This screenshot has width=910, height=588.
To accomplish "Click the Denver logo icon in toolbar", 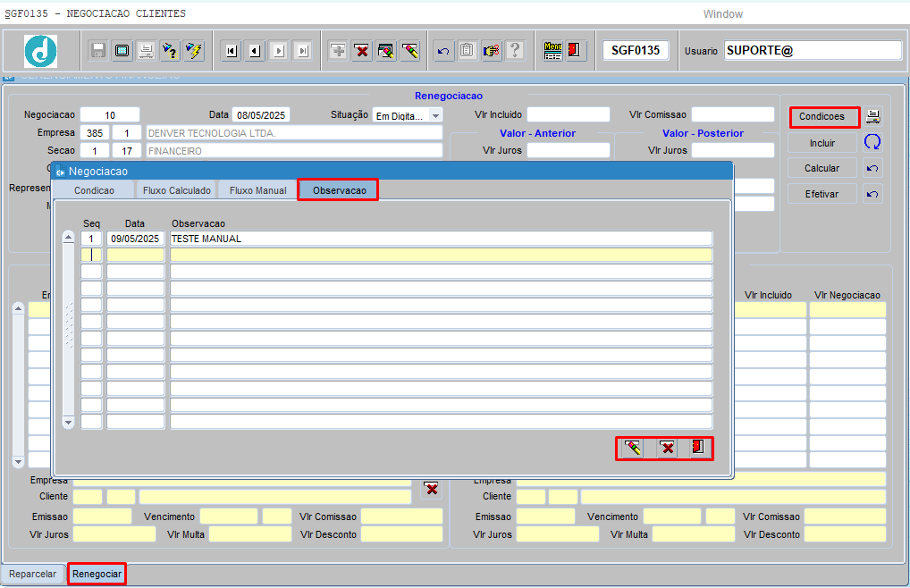I will coord(40,51).
